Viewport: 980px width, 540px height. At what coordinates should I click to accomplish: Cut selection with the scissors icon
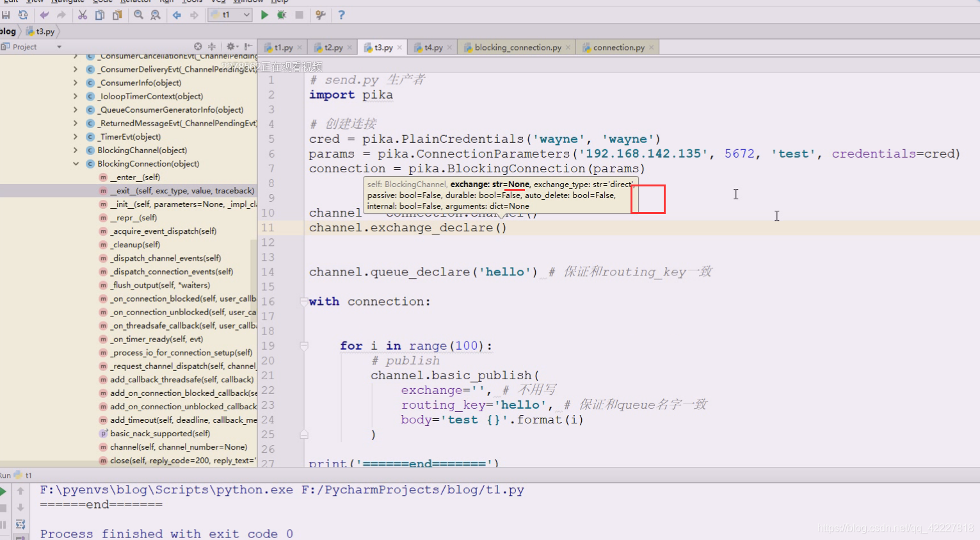(x=83, y=15)
